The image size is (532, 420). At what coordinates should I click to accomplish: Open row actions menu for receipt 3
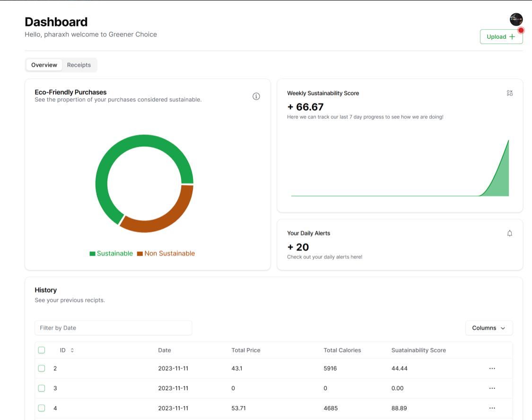click(492, 388)
